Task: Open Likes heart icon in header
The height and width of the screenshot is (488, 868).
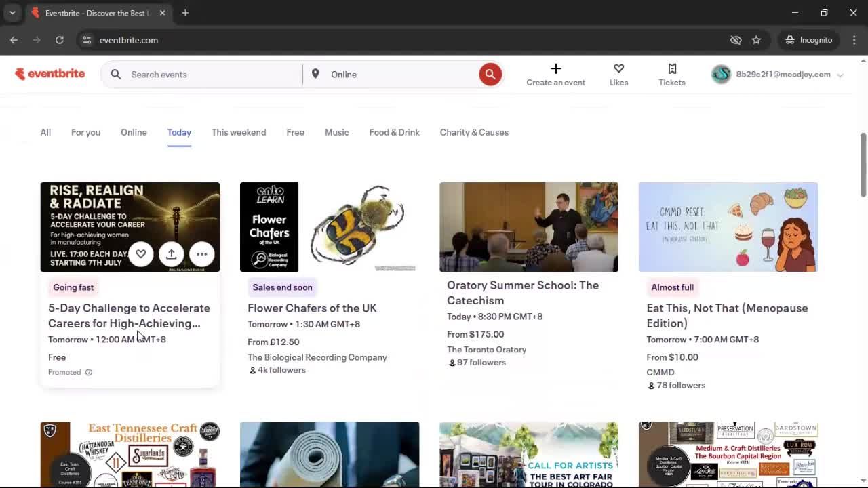Action: [618, 68]
